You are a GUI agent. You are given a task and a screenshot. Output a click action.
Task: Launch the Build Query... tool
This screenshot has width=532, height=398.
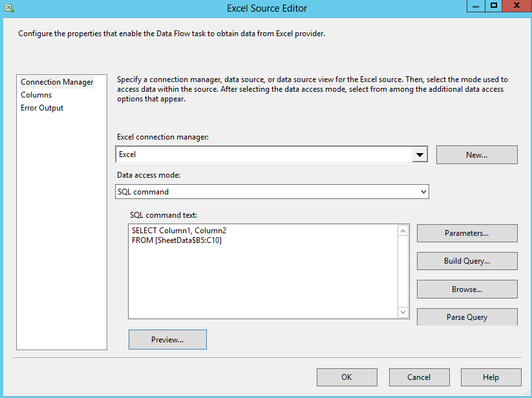click(467, 261)
